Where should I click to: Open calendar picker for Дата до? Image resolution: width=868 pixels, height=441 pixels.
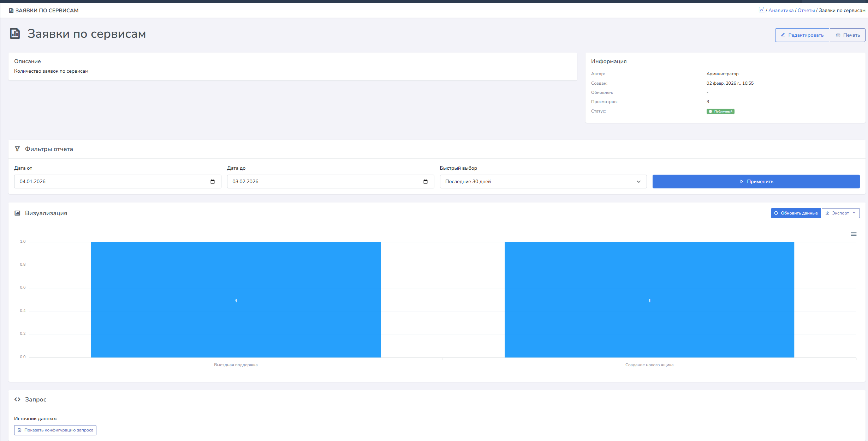(425, 182)
